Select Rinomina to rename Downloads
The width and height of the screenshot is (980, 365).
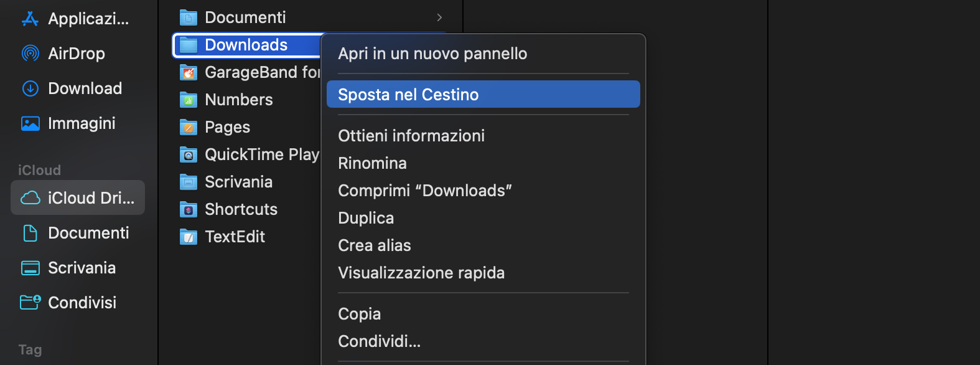tap(372, 163)
